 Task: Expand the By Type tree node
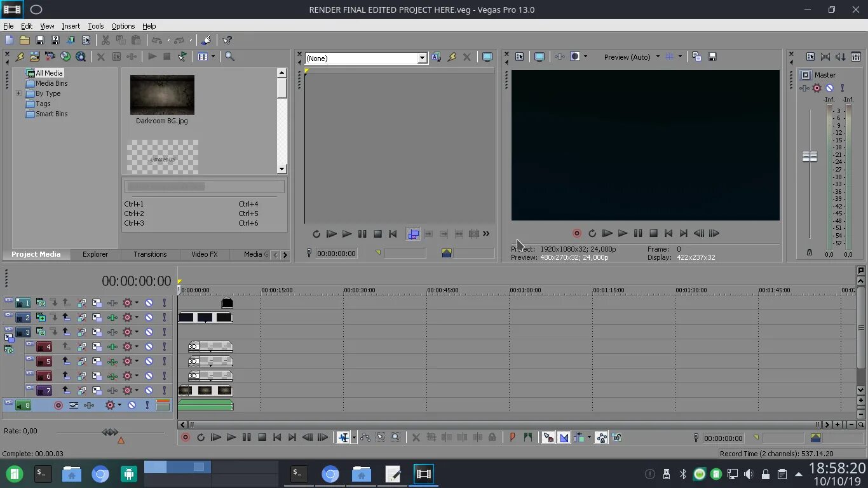(18, 93)
